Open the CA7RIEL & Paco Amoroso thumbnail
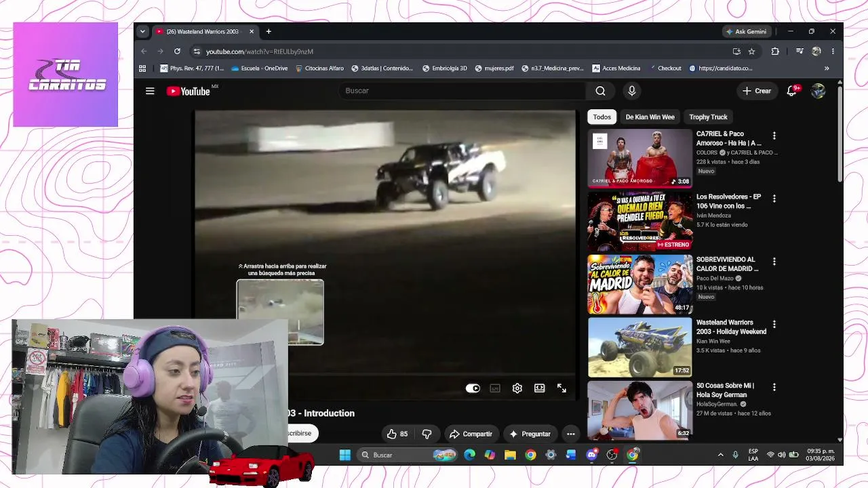 (x=640, y=158)
